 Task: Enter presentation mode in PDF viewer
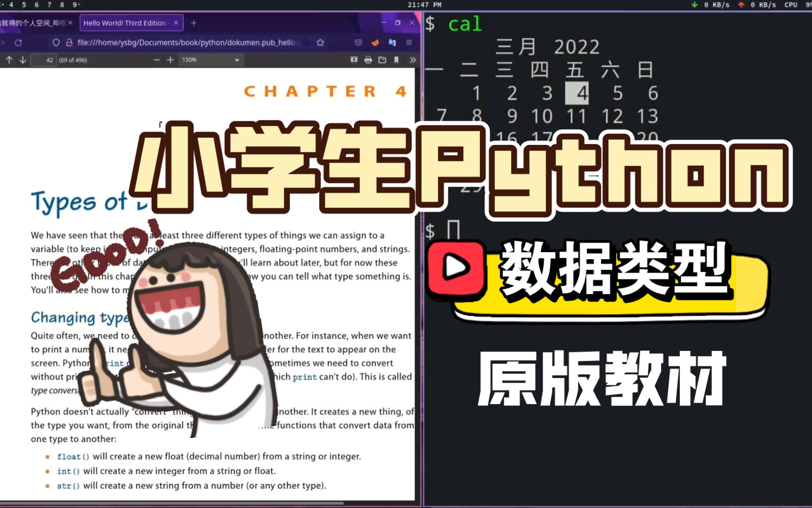point(354,60)
